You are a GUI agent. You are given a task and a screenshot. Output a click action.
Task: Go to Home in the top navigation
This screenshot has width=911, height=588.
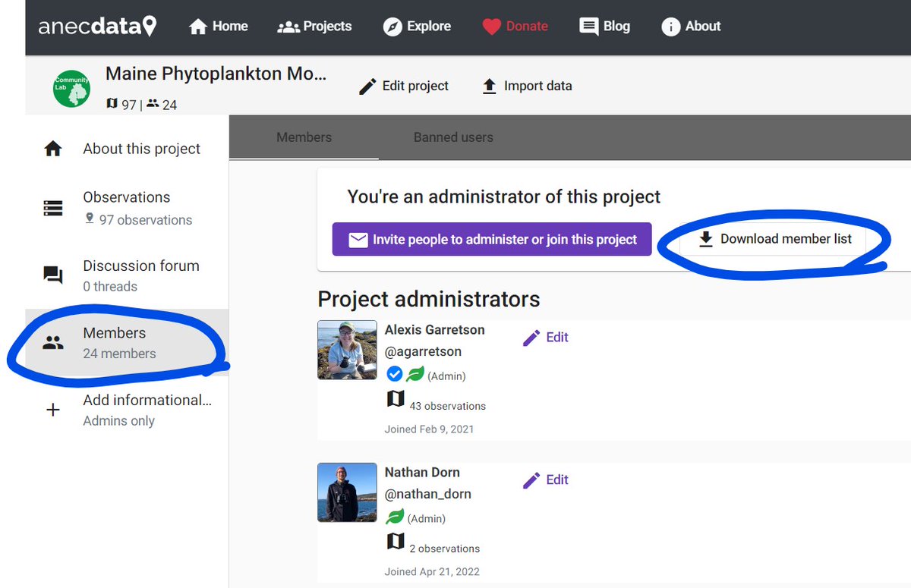point(219,27)
